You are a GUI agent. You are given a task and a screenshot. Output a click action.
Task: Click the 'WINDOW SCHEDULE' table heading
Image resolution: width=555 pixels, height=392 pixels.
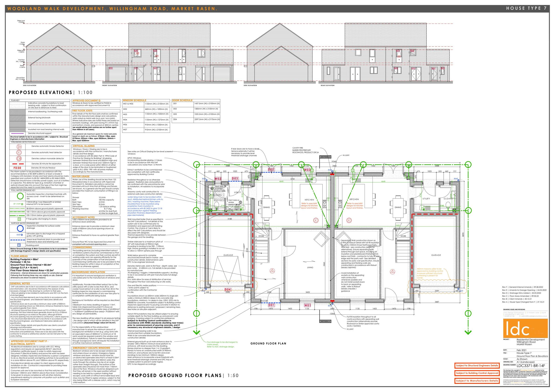(x=134, y=100)
